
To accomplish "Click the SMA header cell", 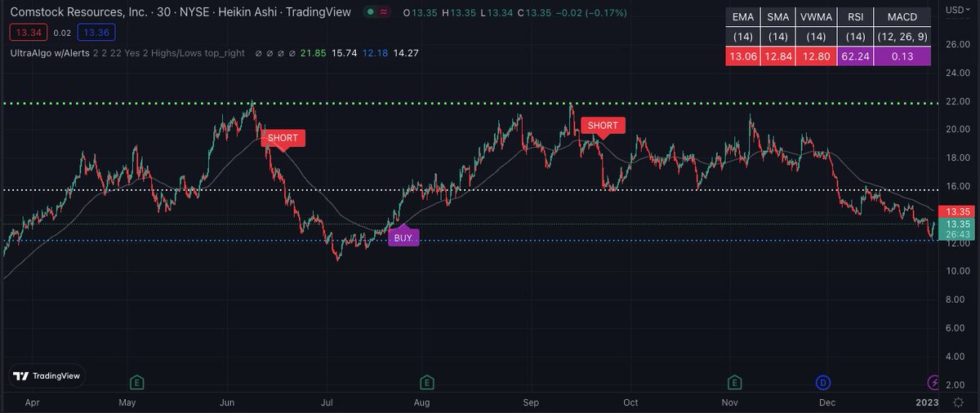I will pos(780,17).
